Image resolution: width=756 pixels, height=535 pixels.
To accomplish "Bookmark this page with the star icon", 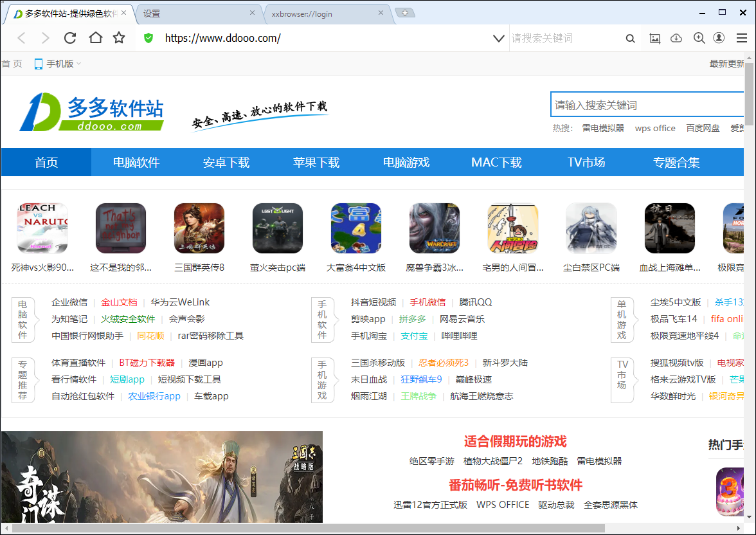I will pyautogui.click(x=118, y=38).
